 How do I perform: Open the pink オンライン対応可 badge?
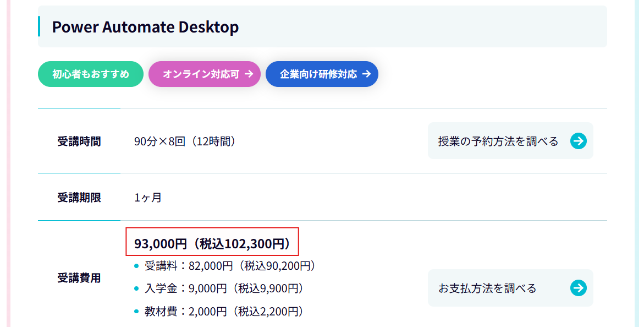(205, 74)
